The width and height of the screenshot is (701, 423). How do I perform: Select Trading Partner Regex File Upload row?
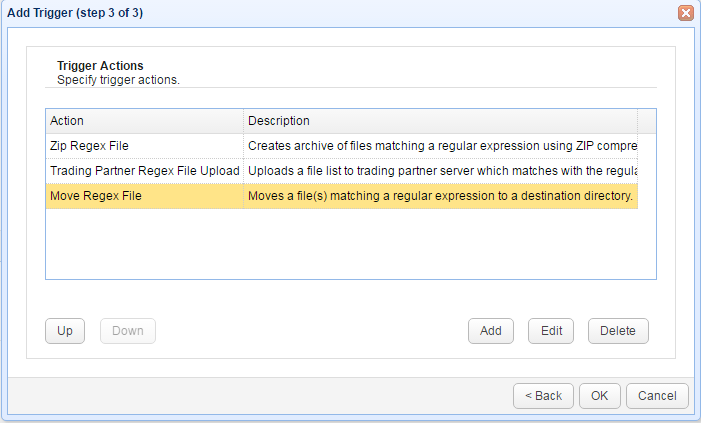[144, 171]
